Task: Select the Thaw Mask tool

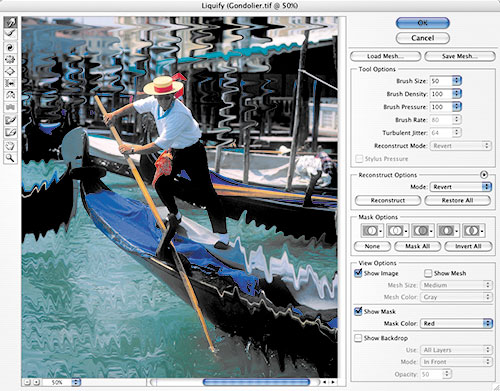Action: (x=10, y=133)
